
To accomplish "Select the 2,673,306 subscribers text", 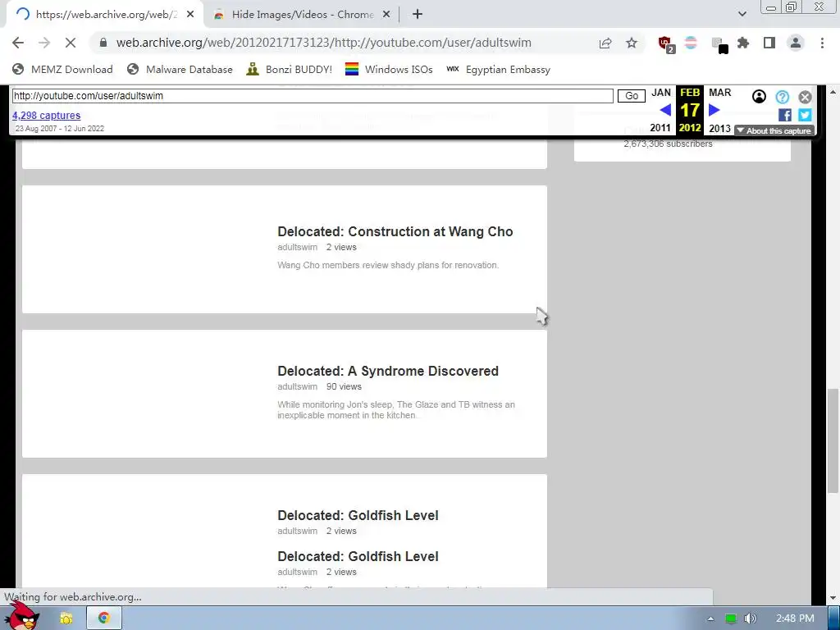I will click(668, 144).
